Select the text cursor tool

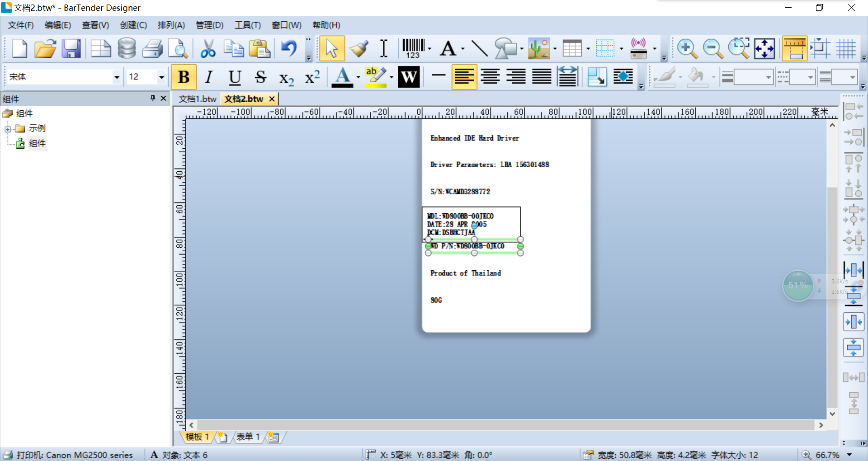(x=384, y=49)
